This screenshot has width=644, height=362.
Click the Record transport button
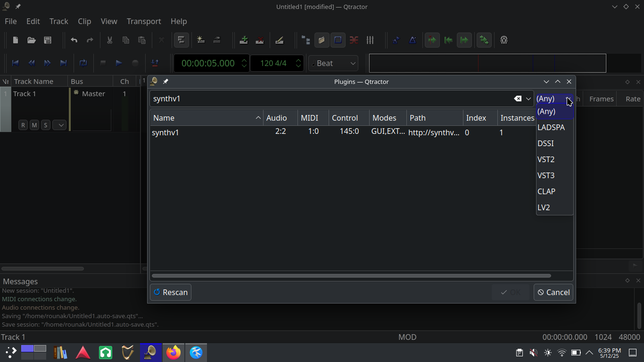point(135,63)
